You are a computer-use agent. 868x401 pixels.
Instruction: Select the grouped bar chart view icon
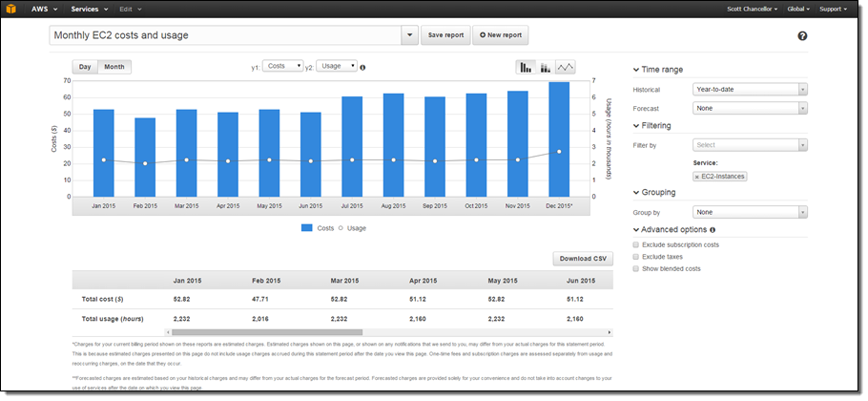[525, 67]
